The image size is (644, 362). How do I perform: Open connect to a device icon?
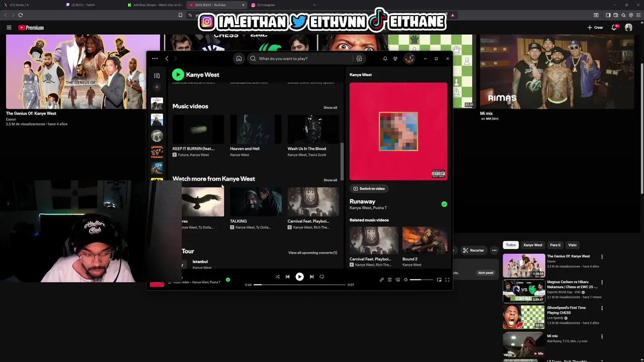click(x=397, y=280)
